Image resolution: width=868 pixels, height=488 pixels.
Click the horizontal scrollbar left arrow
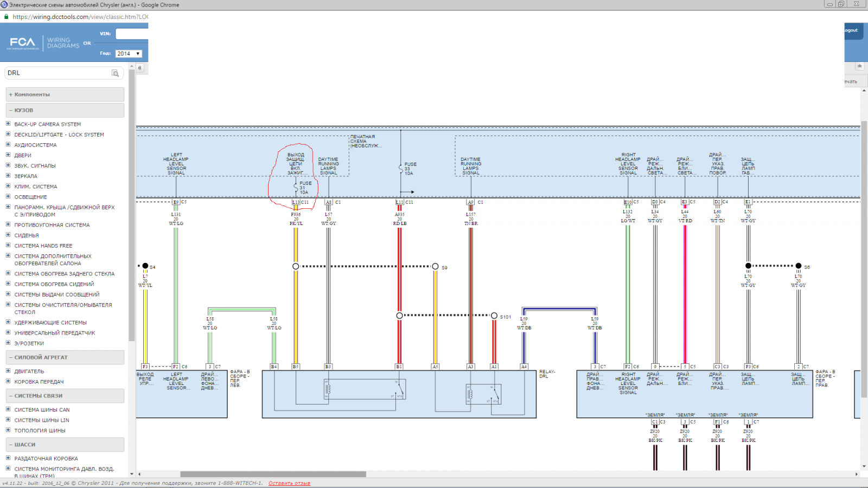tap(139, 474)
